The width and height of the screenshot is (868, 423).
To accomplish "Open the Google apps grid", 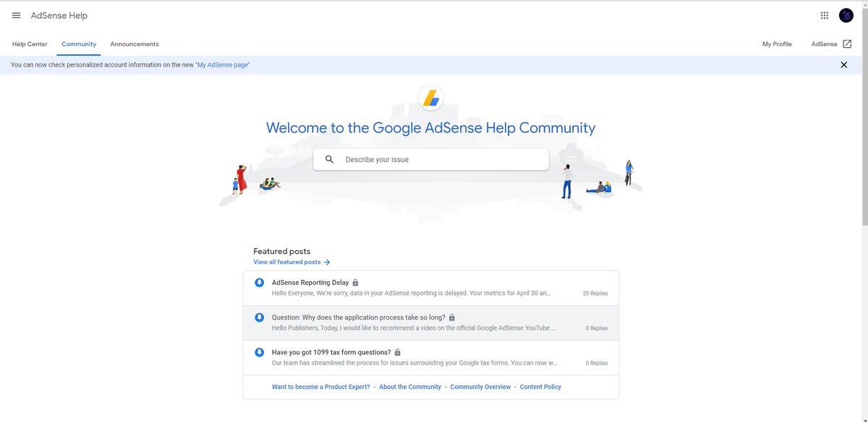I will (x=824, y=15).
